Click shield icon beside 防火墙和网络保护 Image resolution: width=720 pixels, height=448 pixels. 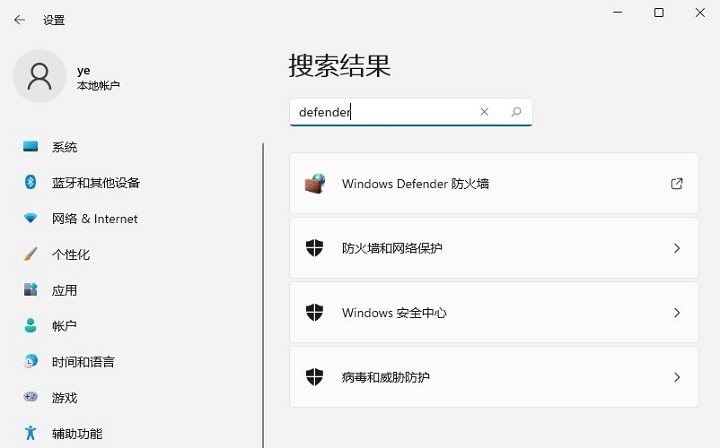[315, 248]
